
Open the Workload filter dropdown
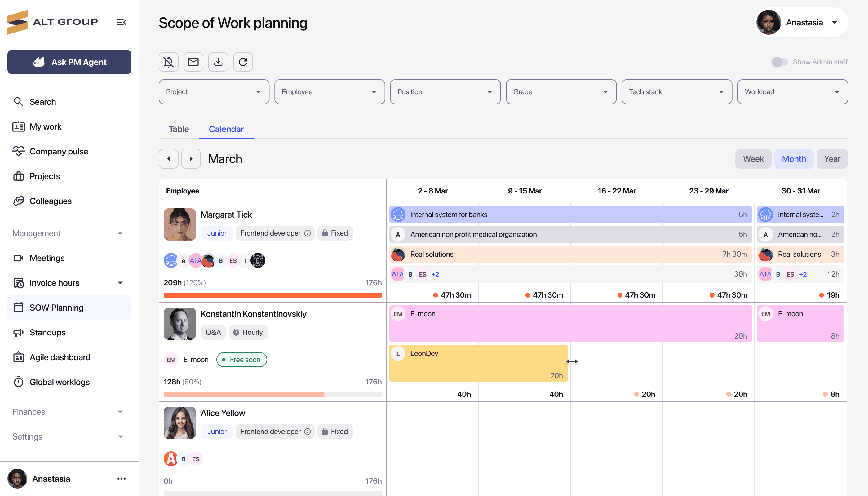point(792,92)
